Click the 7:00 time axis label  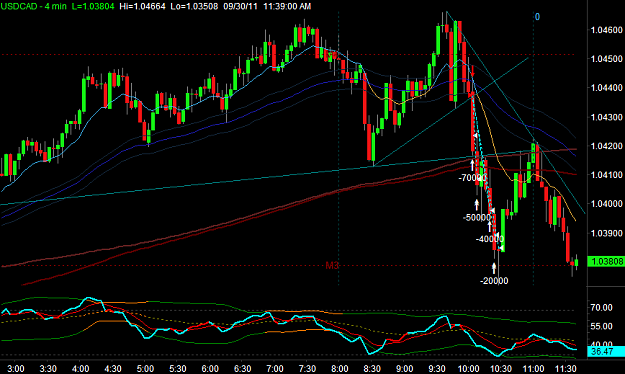(x=275, y=368)
